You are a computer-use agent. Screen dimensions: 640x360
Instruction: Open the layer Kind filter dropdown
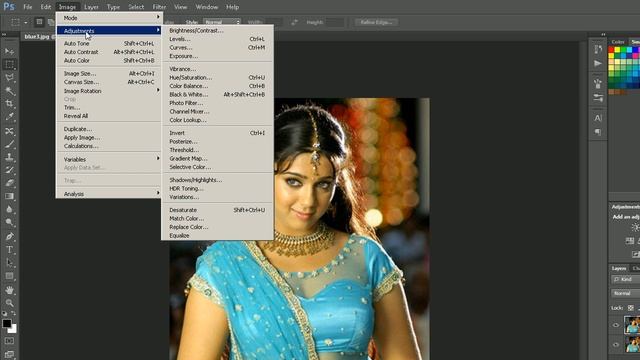(626, 280)
